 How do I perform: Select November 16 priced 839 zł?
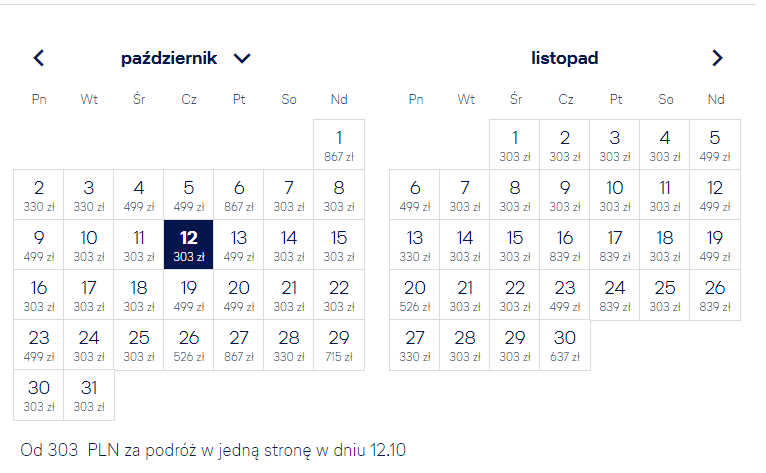point(565,244)
